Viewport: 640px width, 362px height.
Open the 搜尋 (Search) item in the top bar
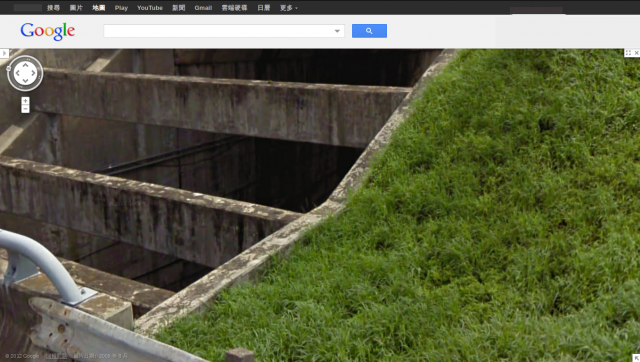[53, 8]
